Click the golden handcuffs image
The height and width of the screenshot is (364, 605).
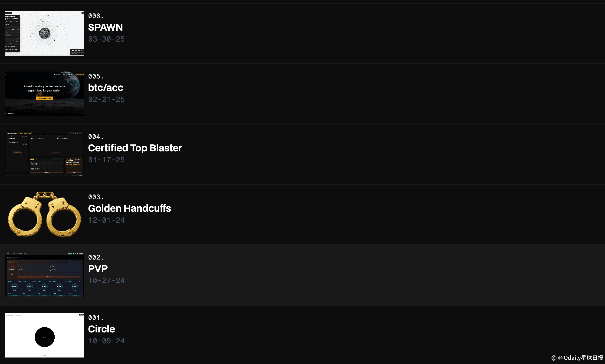click(x=45, y=214)
